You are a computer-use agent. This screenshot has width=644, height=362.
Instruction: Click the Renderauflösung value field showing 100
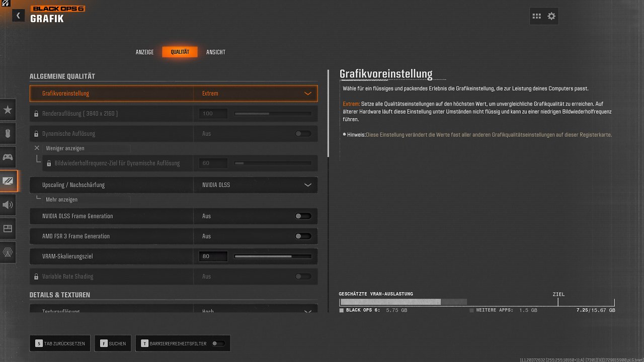213,114
